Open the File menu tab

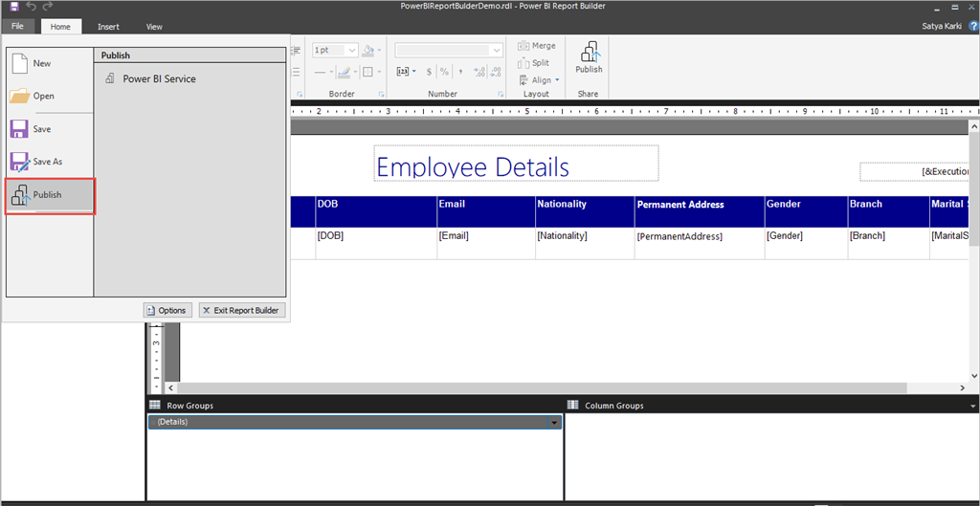coord(17,26)
